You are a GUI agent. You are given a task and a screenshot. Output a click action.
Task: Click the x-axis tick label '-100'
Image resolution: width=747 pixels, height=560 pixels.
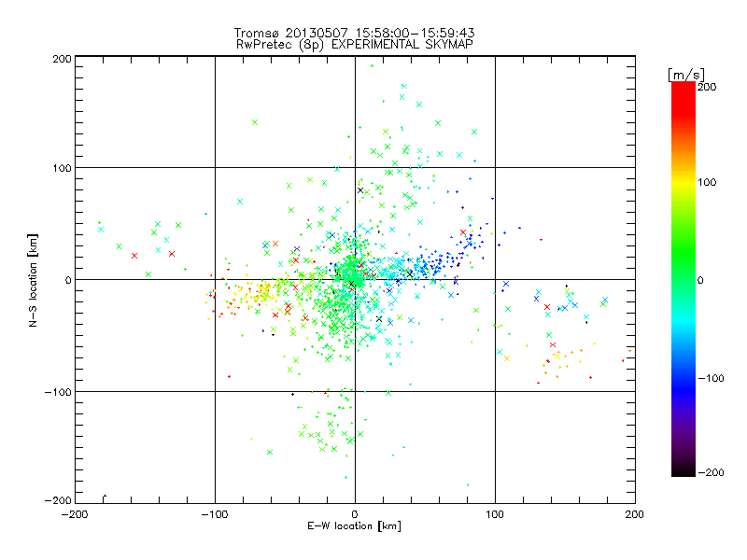click(215, 514)
